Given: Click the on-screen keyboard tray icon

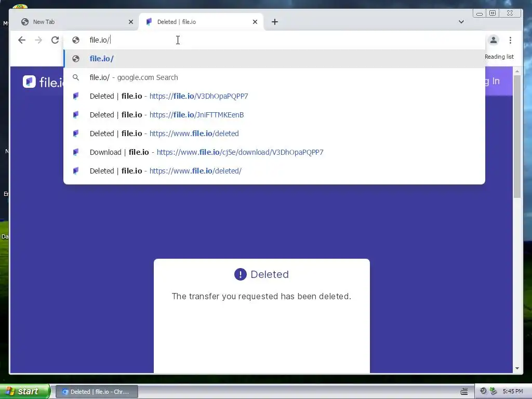Looking at the screenshot, I should 464,392.
